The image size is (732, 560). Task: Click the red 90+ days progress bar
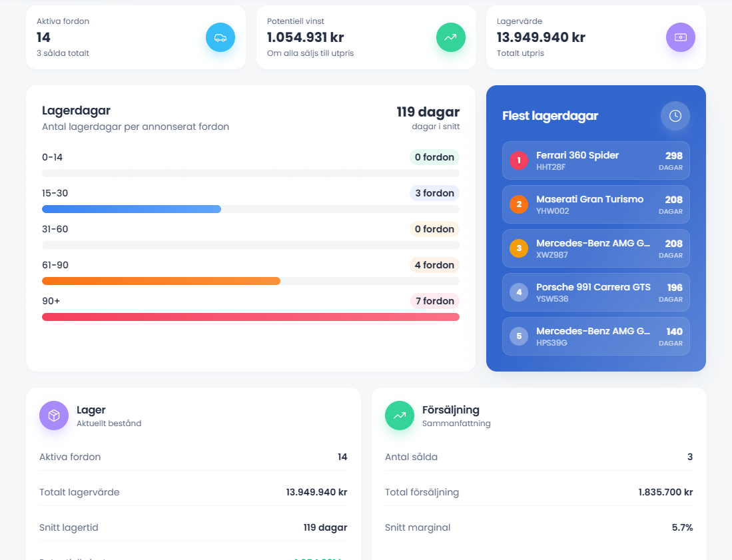coord(250,317)
